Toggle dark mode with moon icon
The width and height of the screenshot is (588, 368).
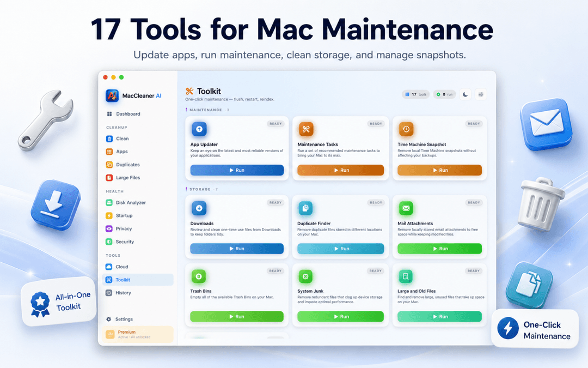(x=465, y=94)
